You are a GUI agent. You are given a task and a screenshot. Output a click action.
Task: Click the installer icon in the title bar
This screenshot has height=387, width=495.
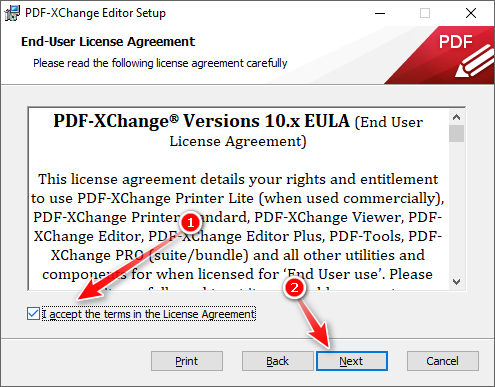pyautogui.click(x=12, y=13)
